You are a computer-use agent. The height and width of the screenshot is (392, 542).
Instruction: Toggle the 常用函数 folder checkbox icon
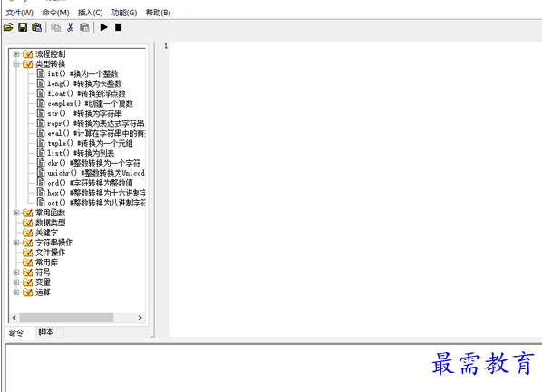click(x=28, y=213)
